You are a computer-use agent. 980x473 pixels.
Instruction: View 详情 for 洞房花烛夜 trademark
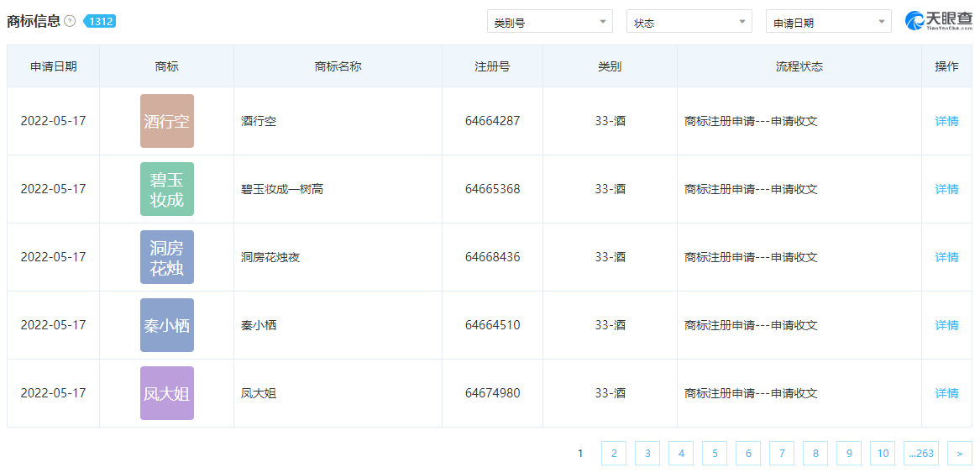click(x=946, y=257)
